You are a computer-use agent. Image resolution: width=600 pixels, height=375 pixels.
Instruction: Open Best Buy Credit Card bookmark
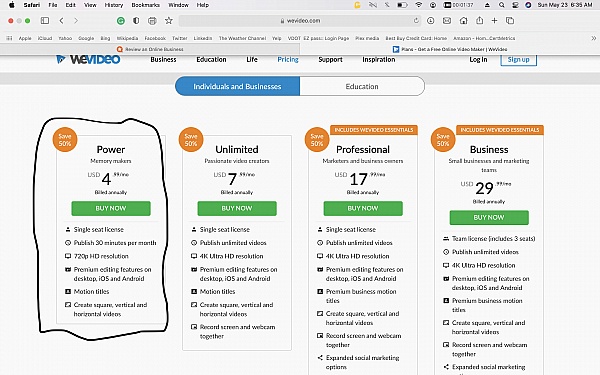[x=416, y=38]
